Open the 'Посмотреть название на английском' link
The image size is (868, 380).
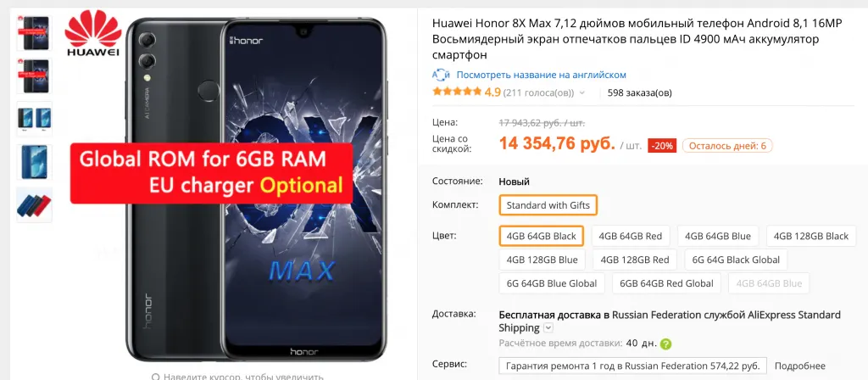point(542,75)
